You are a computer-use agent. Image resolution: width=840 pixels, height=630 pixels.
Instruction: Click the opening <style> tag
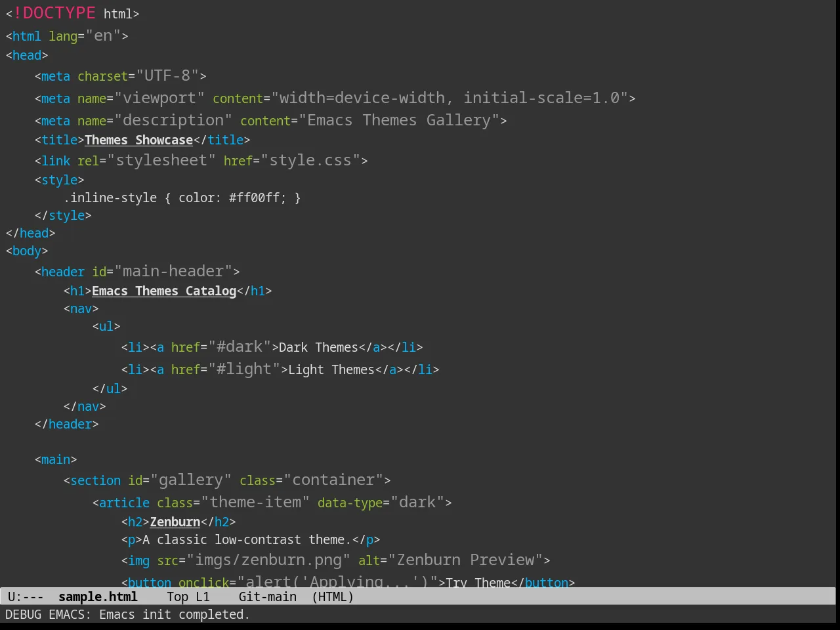(x=60, y=180)
